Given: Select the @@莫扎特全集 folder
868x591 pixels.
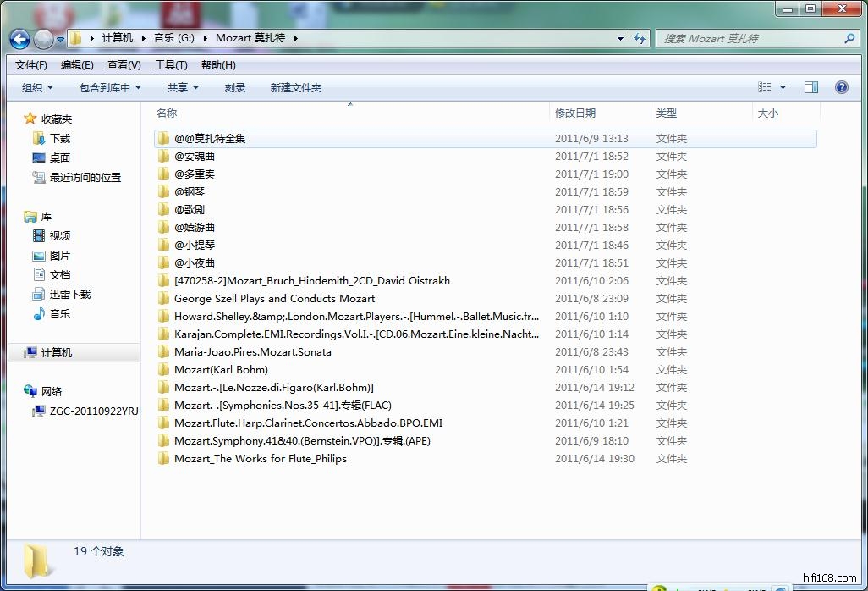Looking at the screenshot, I should click(x=210, y=138).
